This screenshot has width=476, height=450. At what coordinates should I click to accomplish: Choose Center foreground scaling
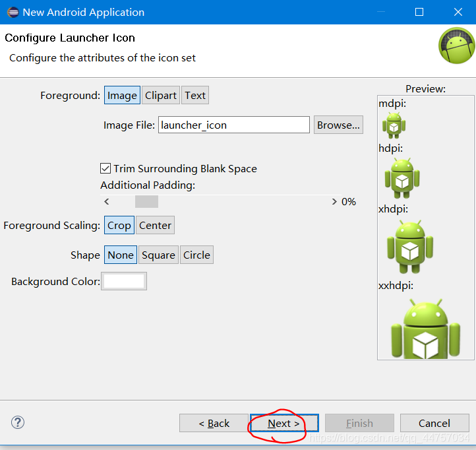[155, 225]
